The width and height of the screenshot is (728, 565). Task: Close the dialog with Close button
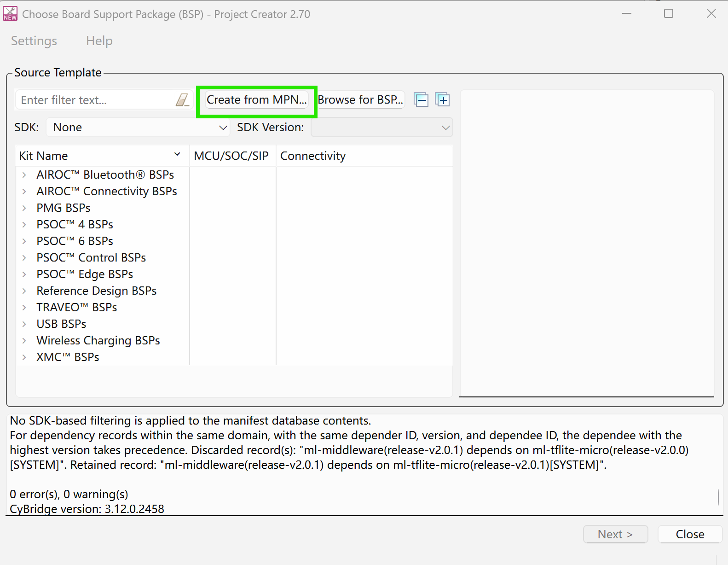690,534
